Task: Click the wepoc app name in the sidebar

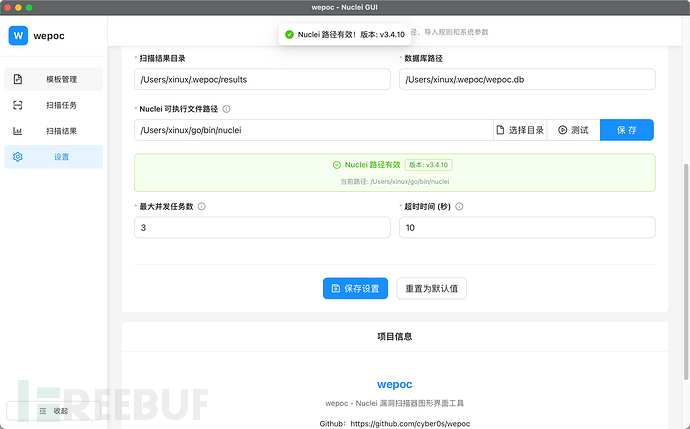Action: [x=49, y=36]
